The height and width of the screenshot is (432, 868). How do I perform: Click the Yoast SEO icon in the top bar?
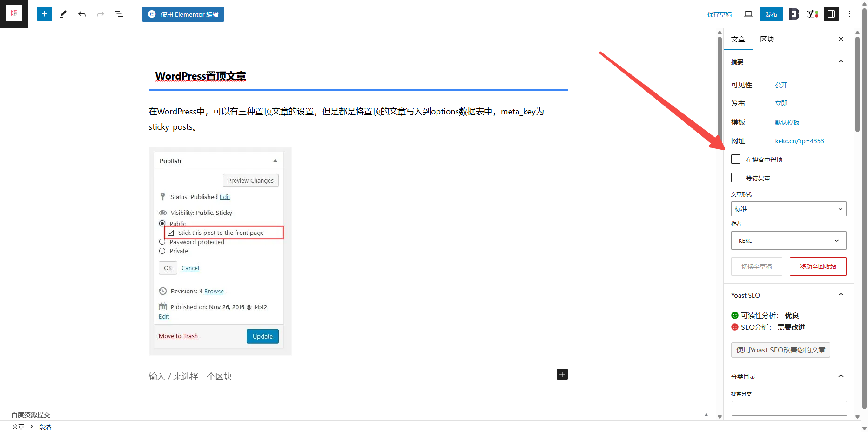click(x=813, y=14)
